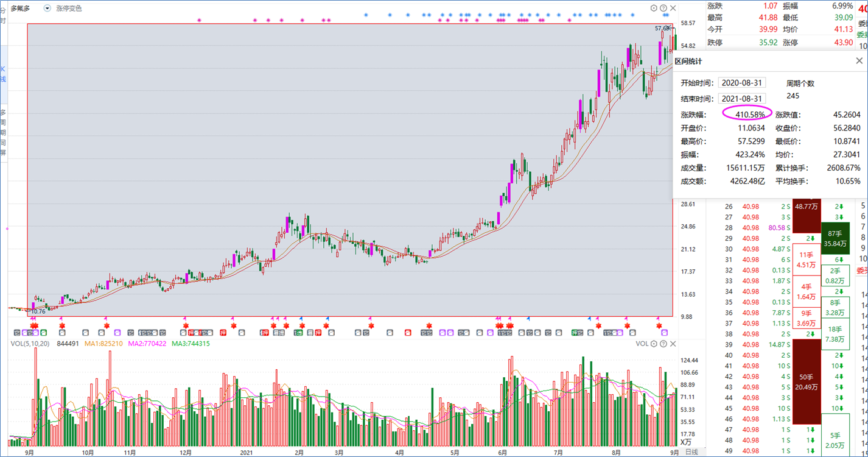Click the 87手 35.84万 dark green block
This screenshot has width=868, height=457.
click(835, 239)
